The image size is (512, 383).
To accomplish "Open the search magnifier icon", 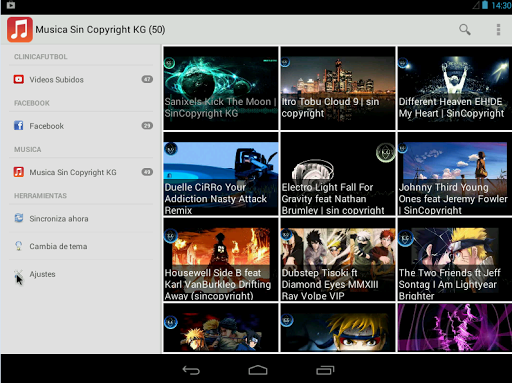I will coord(465,30).
